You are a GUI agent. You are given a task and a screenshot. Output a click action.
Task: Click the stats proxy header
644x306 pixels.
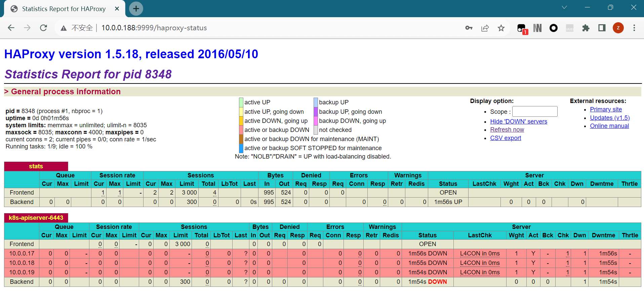(36, 166)
